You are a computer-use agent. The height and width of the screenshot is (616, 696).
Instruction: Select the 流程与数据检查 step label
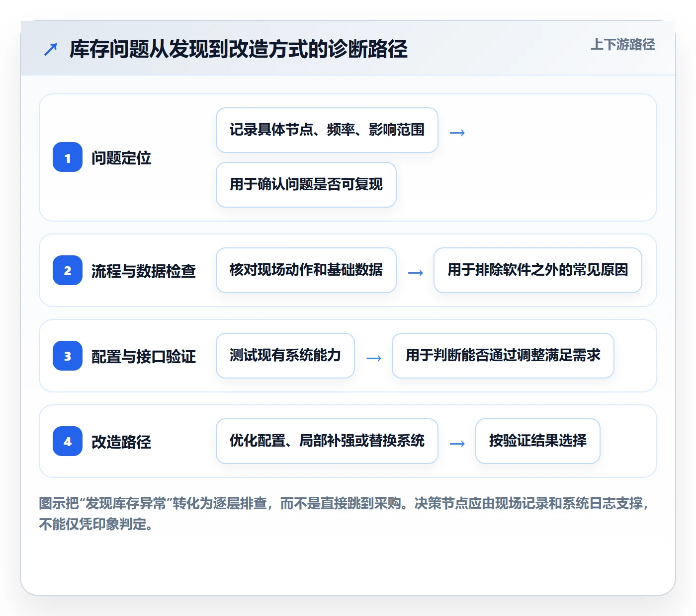click(x=144, y=271)
